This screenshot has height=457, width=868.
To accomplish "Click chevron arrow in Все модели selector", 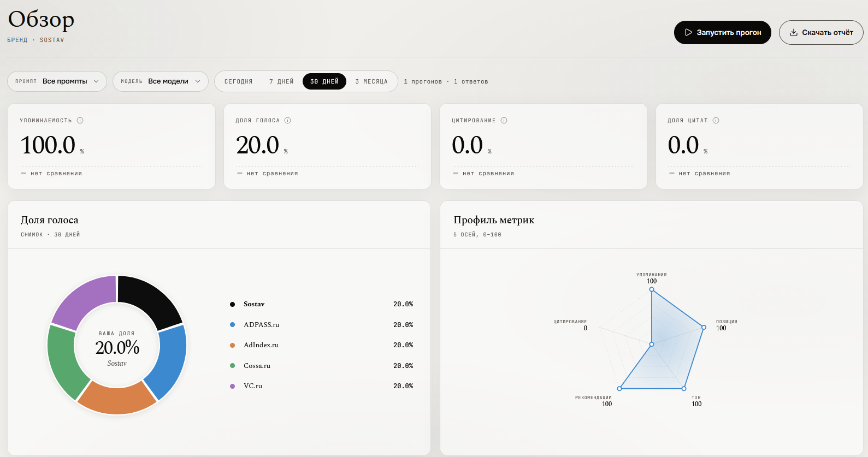I will tap(198, 81).
